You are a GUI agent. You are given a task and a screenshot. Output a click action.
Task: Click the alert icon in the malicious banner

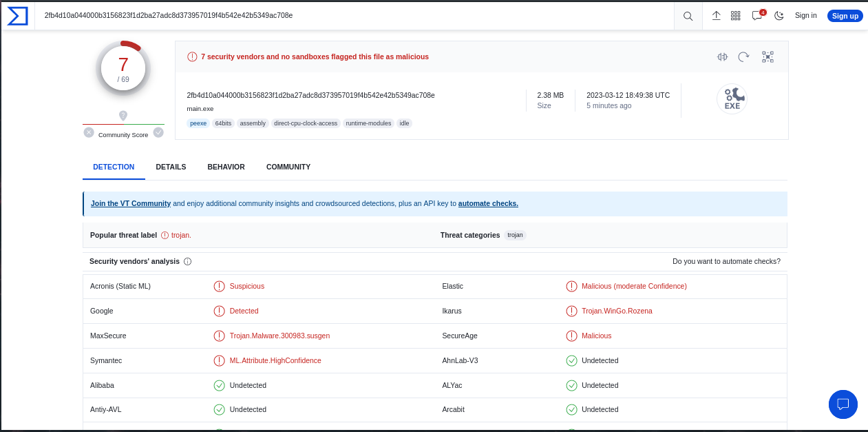(192, 56)
